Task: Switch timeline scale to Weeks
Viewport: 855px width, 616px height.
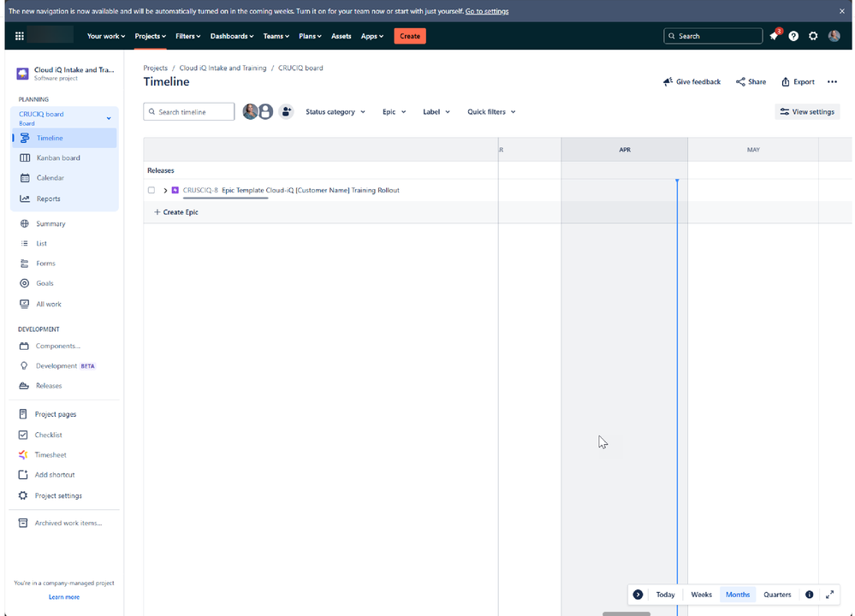Action: (701, 595)
